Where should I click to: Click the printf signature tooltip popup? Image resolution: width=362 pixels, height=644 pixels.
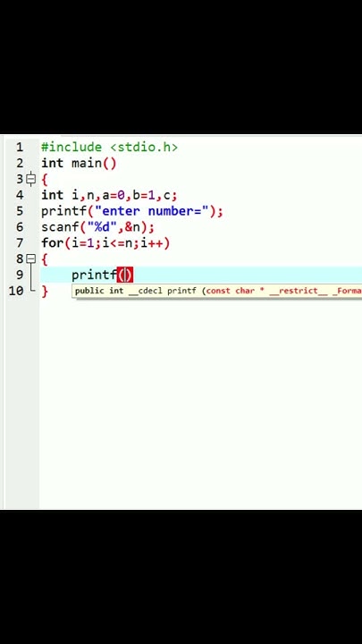[217, 292]
